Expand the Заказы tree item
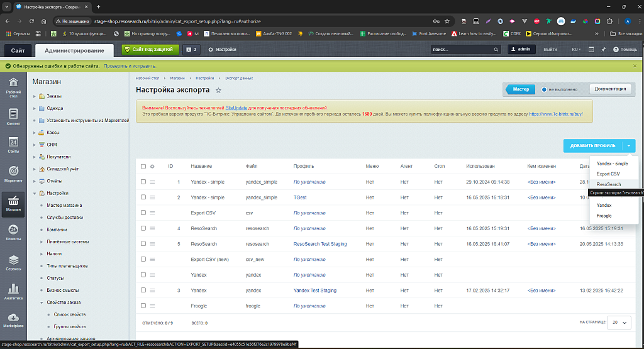The image size is (644, 349). pos(35,96)
